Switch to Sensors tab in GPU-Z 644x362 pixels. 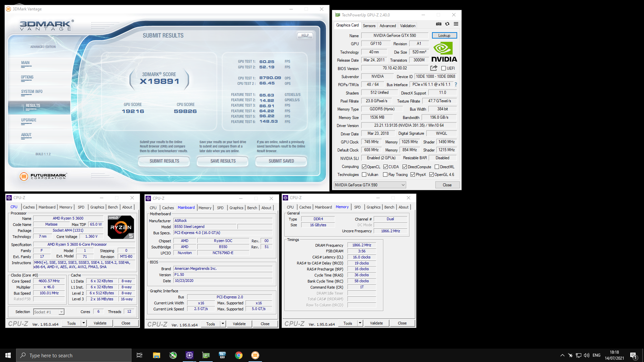point(369,26)
